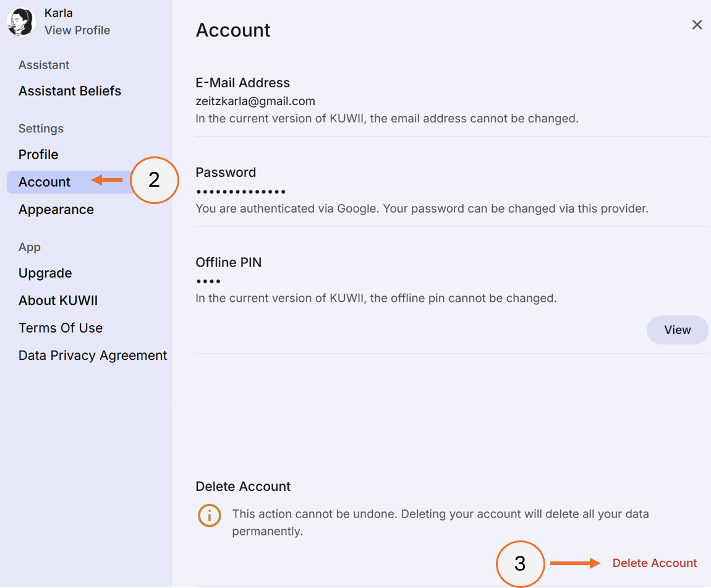This screenshot has width=711, height=588.
Task: Click the masked Password field
Action: point(241,190)
